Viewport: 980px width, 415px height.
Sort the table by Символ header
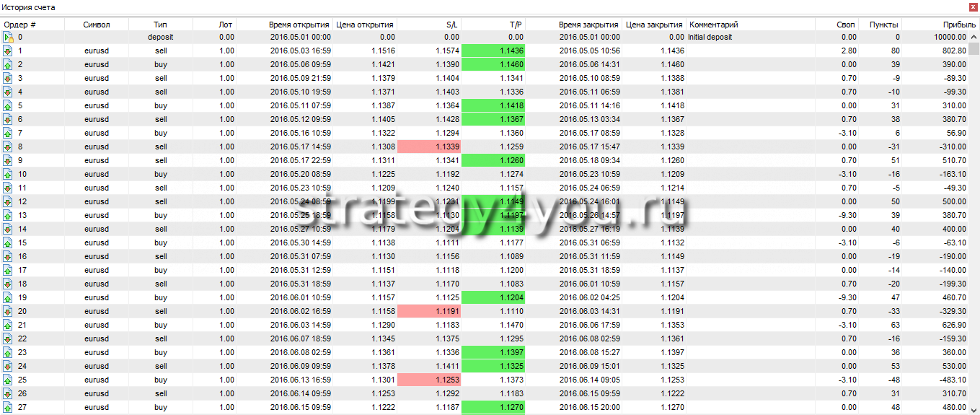(97, 24)
